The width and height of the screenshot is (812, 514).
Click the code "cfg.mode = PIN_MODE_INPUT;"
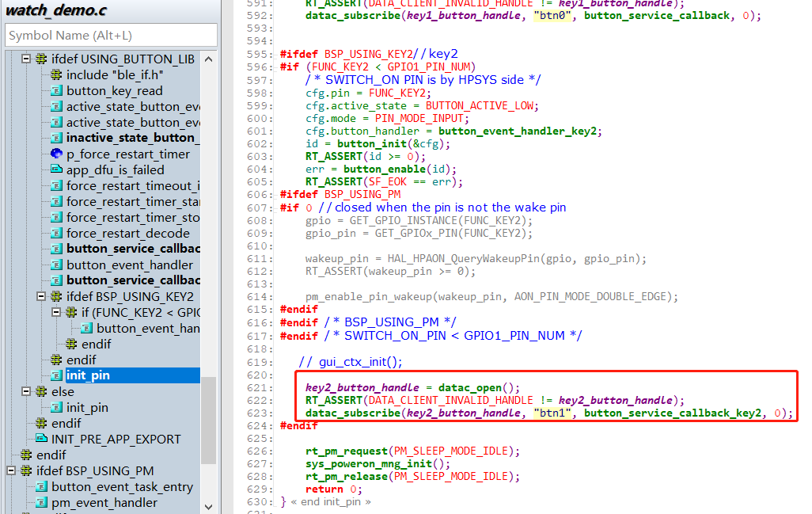coord(387,119)
